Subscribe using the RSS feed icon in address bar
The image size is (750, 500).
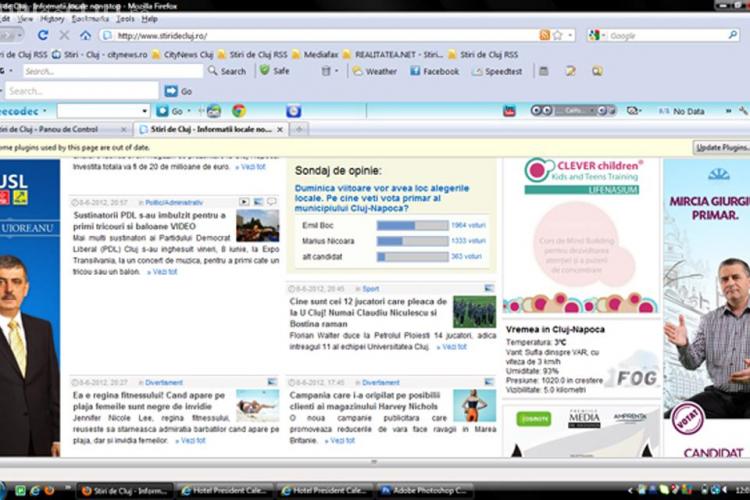click(x=544, y=35)
